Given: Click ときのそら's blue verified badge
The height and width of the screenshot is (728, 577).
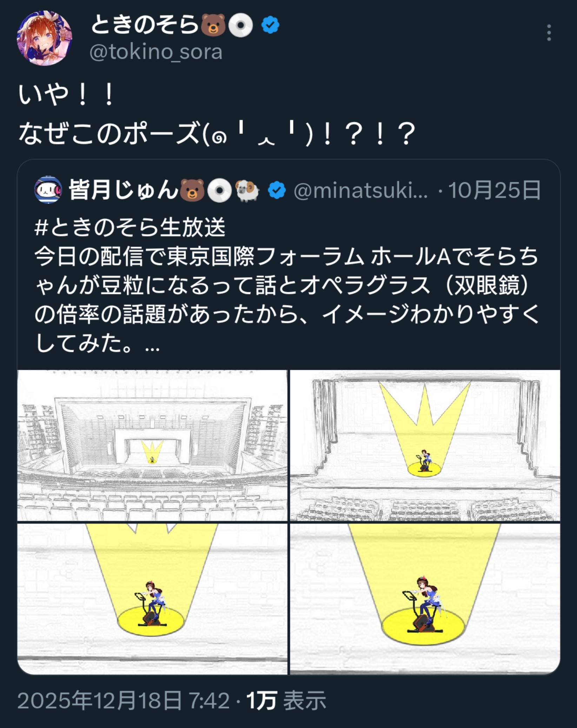Looking at the screenshot, I should click(270, 25).
